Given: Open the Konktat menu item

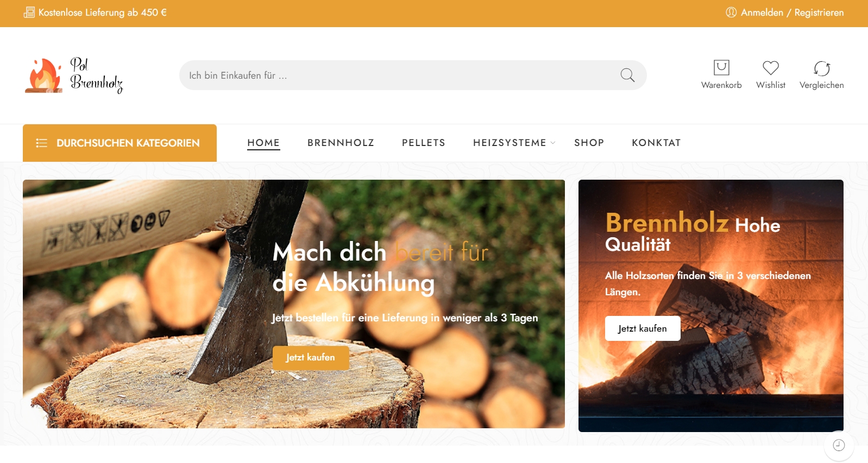Looking at the screenshot, I should 656,143.
